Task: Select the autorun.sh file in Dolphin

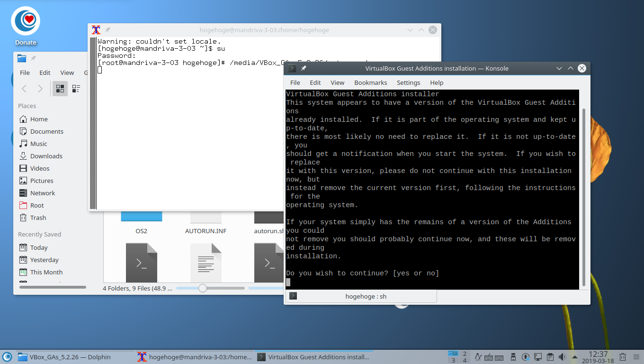Action: coord(268,223)
